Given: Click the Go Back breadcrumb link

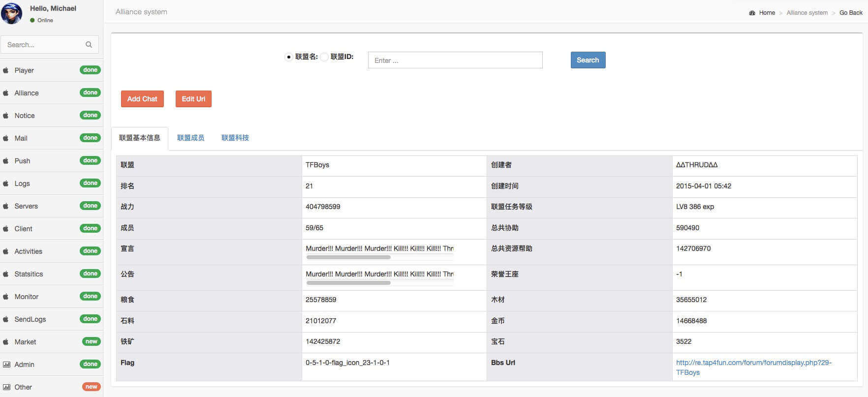Looking at the screenshot, I should tap(851, 13).
